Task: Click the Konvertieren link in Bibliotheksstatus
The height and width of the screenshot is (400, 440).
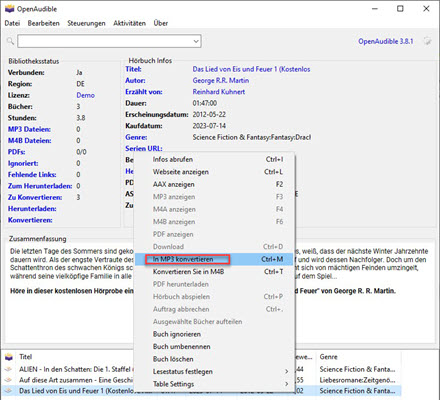Action: 30,220
